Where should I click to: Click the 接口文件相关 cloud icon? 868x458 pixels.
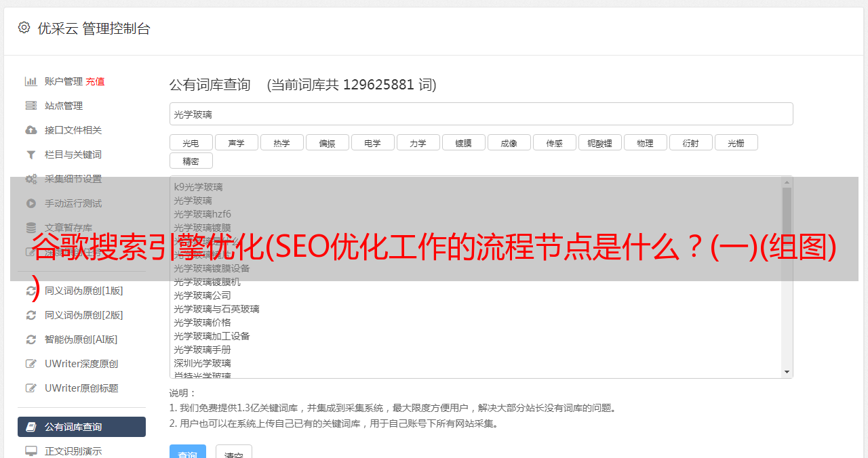pos(31,130)
